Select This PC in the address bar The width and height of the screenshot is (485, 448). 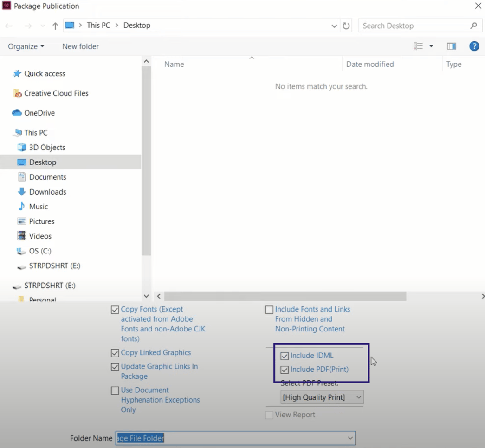(x=98, y=26)
